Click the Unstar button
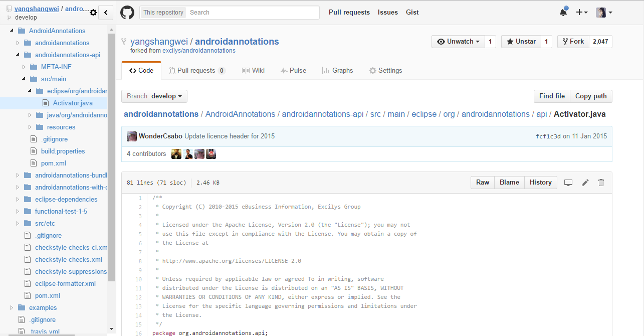 (521, 42)
